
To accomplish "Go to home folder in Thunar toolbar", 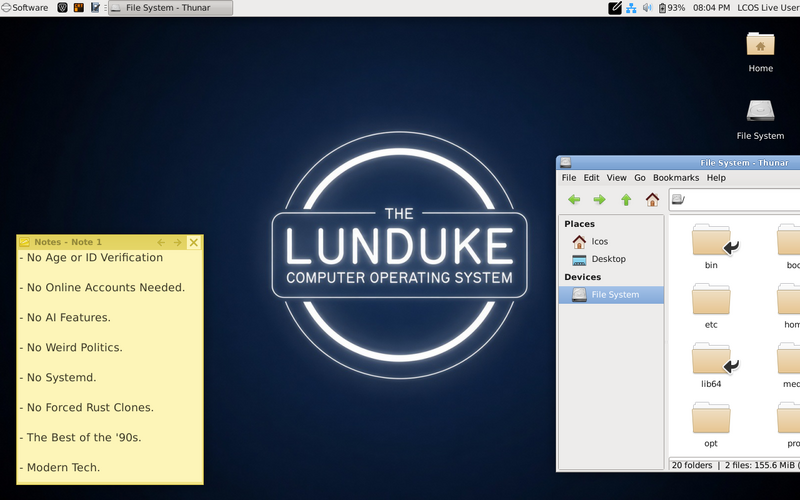I will tap(652, 199).
